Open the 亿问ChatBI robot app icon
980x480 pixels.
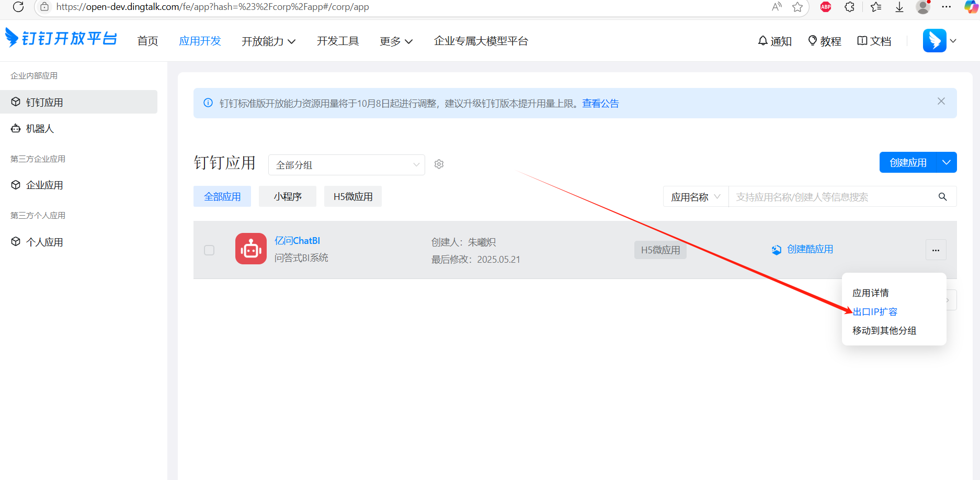[250, 249]
